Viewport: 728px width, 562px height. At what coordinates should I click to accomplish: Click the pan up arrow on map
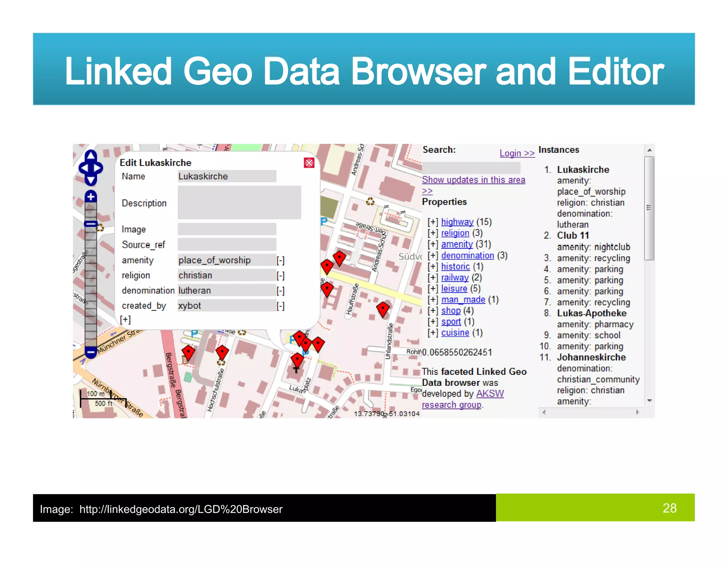91,156
